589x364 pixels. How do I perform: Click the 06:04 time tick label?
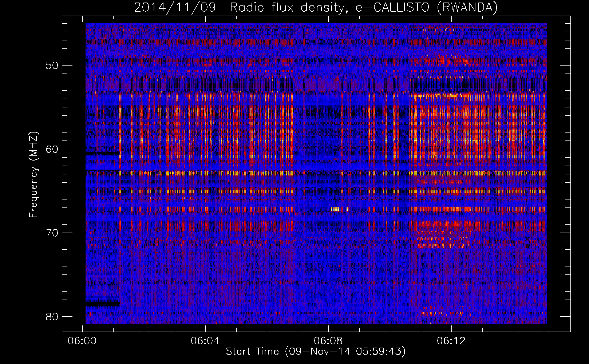[x=205, y=341]
